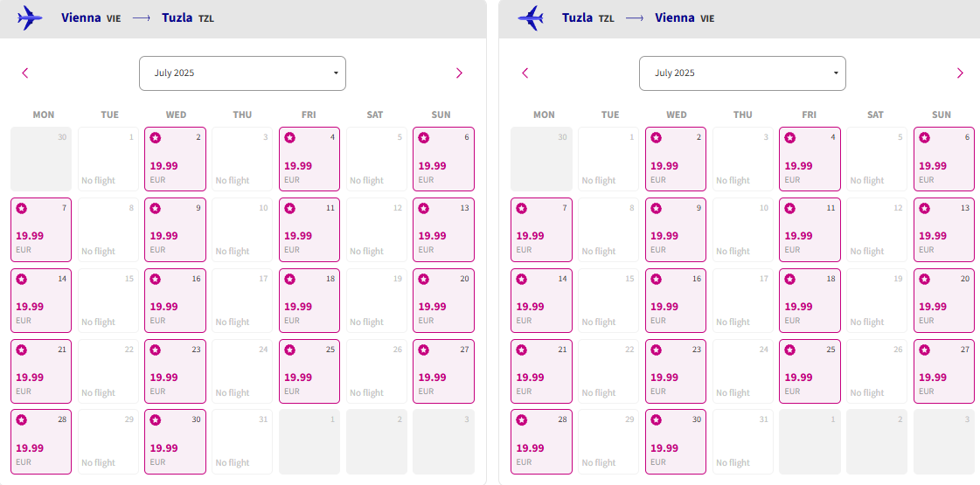This screenshot has height=485, width=980.
Task: Open July 2025 dropdown for Vienna–Tuzla
Action: tap(242, 73)
